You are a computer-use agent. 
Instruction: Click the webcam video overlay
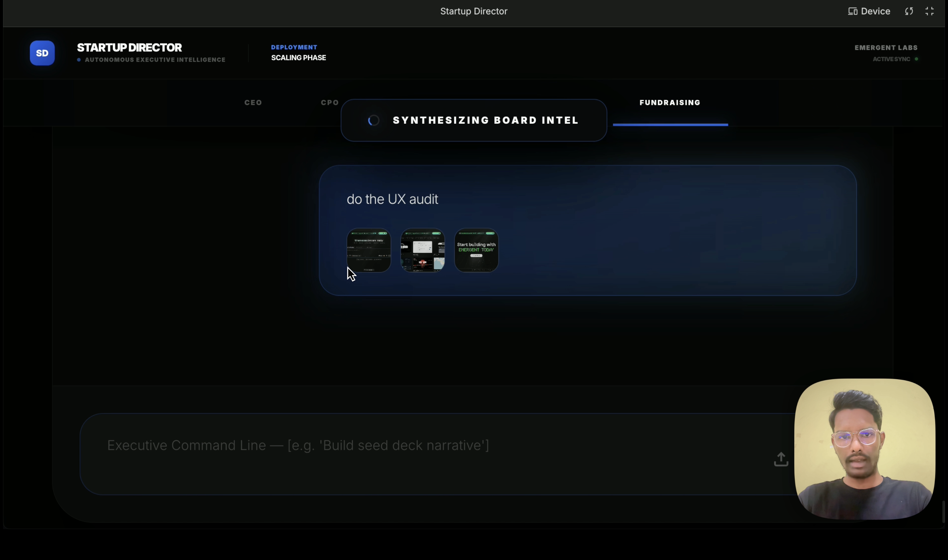coord(864,449)
